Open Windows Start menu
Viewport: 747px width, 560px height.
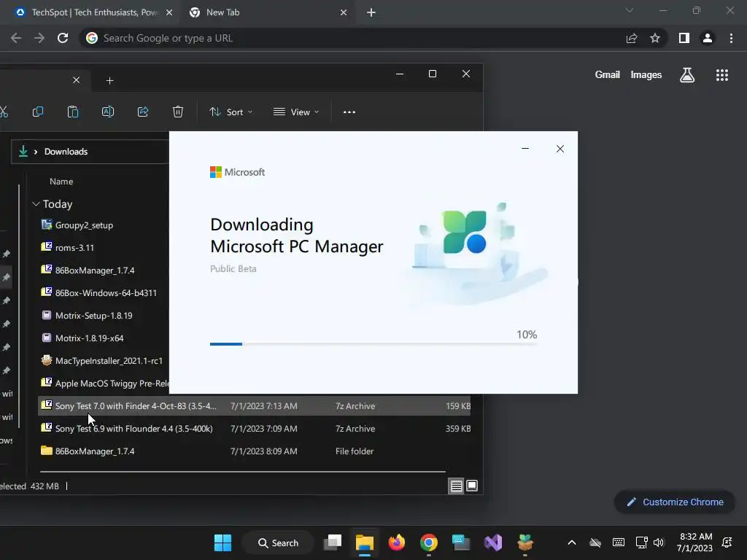point(222,542)
